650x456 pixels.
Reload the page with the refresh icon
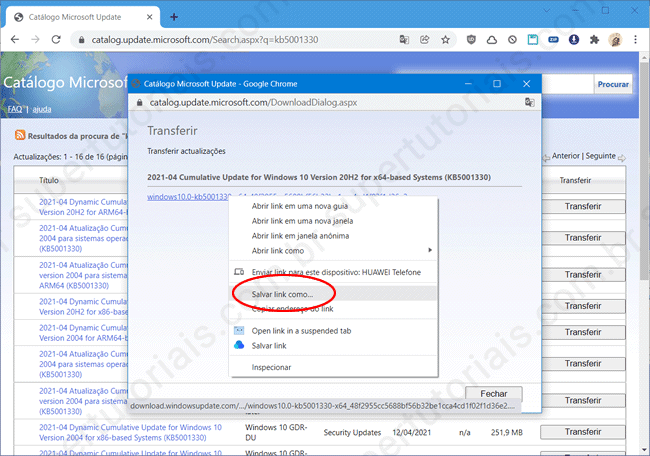point(59,40)
